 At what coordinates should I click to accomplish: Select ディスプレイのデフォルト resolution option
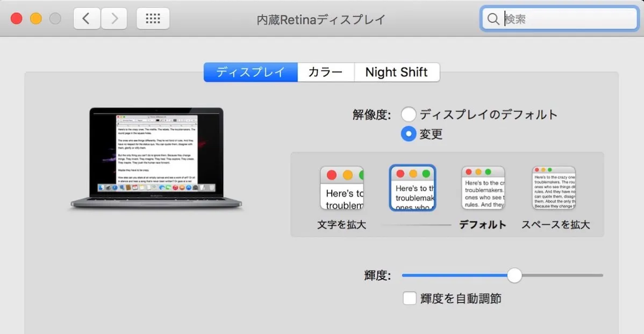tap(409, 114)
